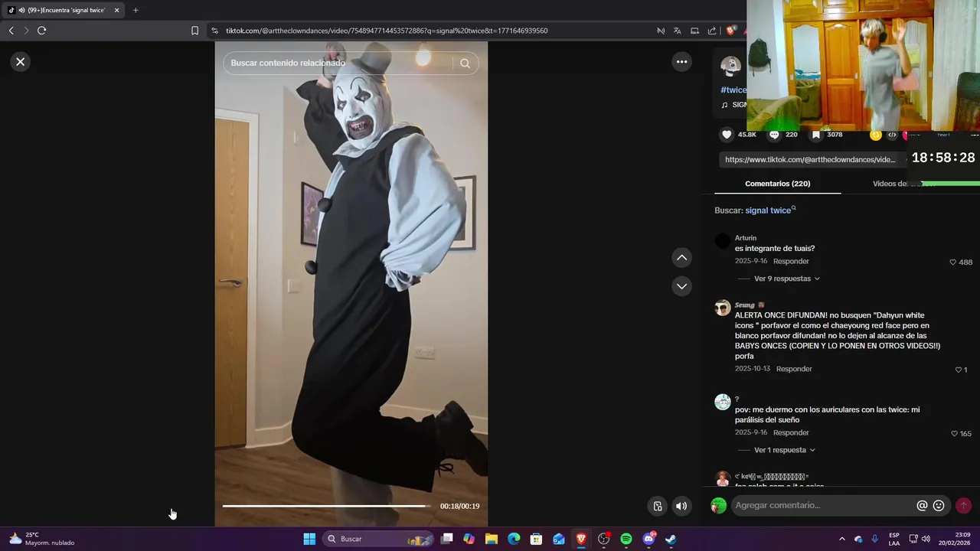The height and width of the screenshot is (551, 980).
Task: Like the sleep paralysis comment with 165 likes
Action: click(954, 433)
